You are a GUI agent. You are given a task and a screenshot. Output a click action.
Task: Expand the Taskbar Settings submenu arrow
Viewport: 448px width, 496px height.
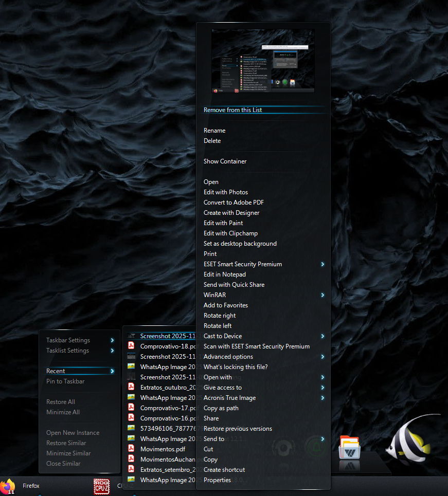(x=112, y=340)
